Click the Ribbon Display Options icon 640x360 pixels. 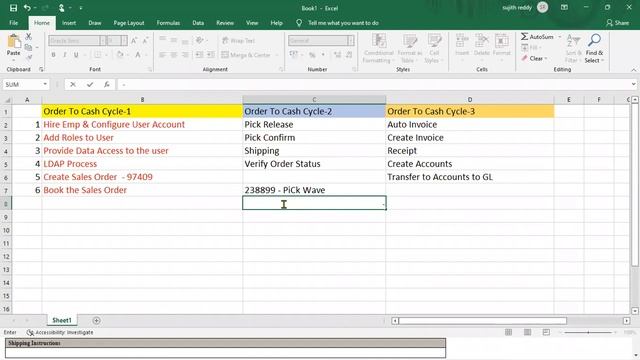click(x=564, y=8)
